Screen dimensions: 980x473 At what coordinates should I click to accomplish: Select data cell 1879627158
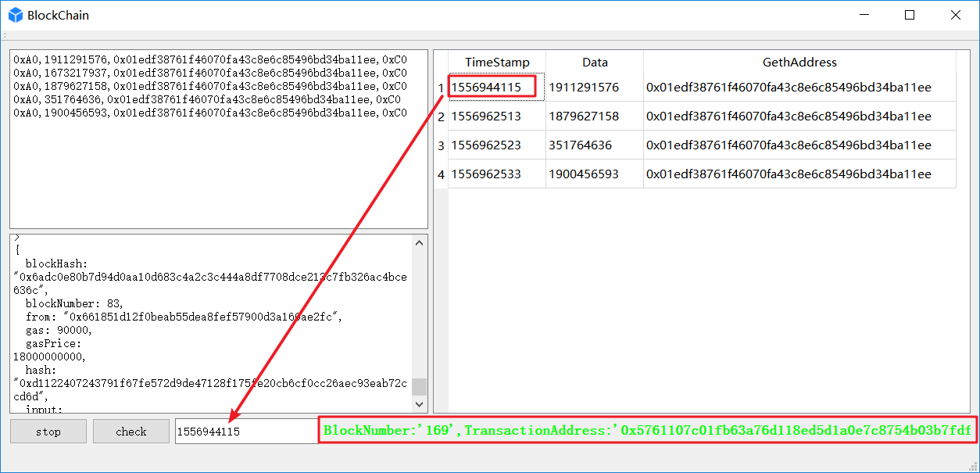[595, 116]
